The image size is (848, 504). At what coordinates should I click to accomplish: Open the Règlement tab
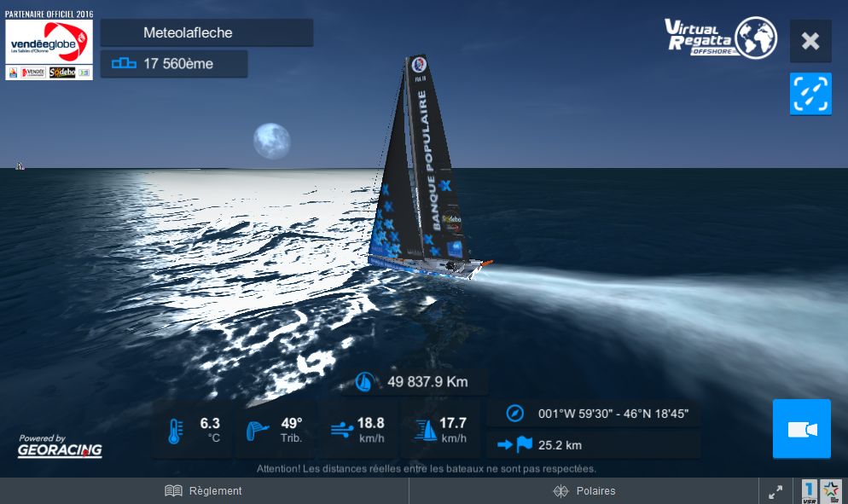tap(204, 490)
